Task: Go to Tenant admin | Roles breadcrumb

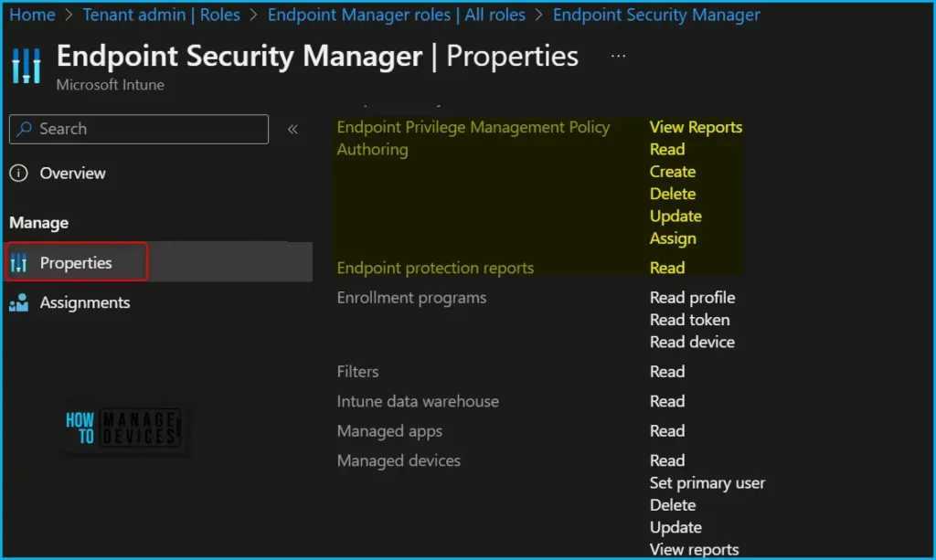Action: coord(161,15)
